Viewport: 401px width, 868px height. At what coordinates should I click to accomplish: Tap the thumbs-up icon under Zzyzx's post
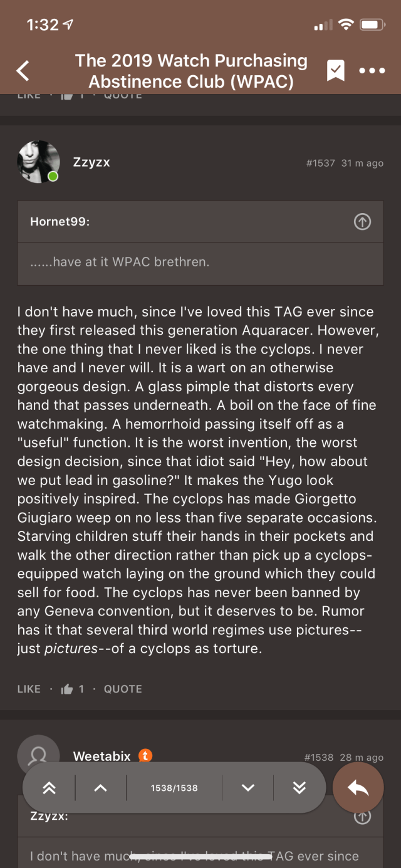point(67,689)
